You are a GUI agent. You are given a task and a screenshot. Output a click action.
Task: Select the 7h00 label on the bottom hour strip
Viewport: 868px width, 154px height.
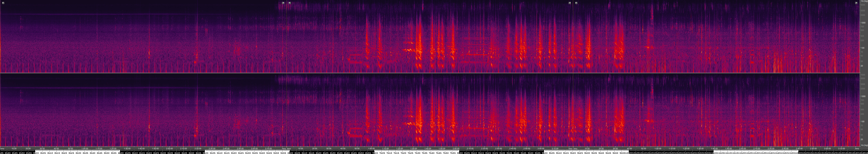click(375, 153)
